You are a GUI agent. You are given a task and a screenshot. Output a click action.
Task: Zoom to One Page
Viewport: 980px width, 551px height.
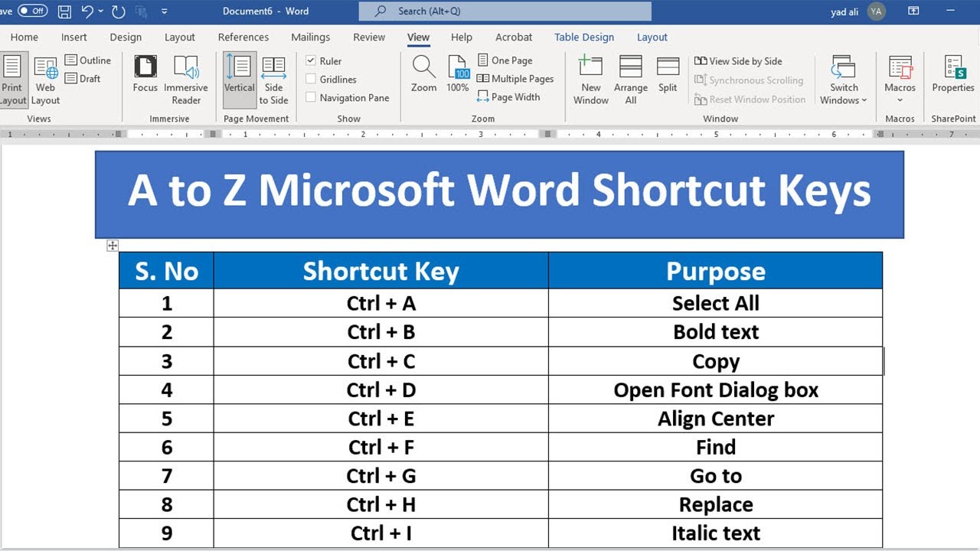[505, 60]
